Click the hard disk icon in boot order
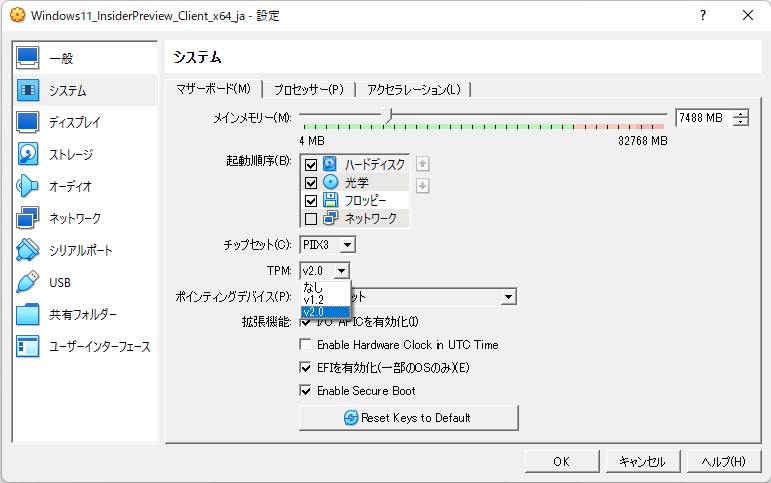Viewport: 771px width, 483px height. (x=330, y=164)
